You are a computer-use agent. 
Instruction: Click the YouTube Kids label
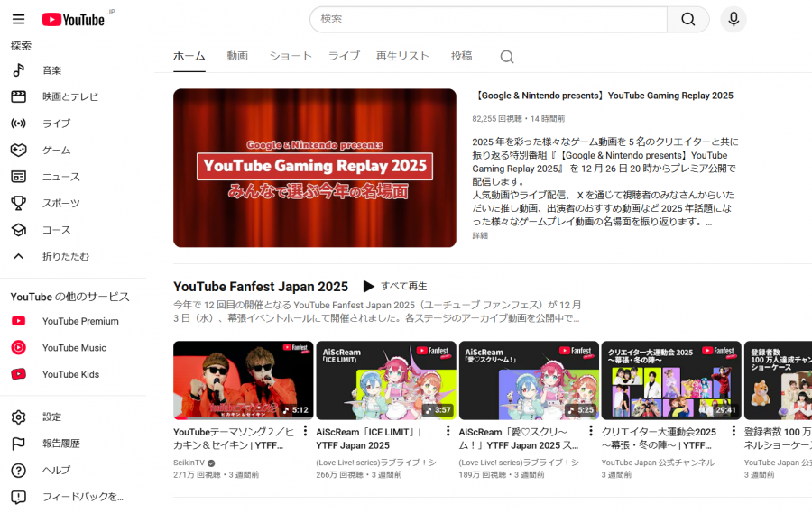[x=70, y=374]
